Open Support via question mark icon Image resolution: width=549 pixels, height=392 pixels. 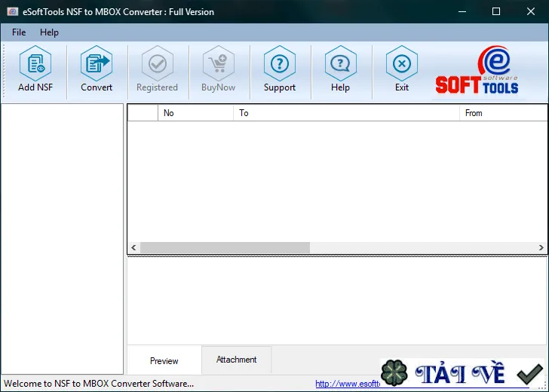click(279, 63)
